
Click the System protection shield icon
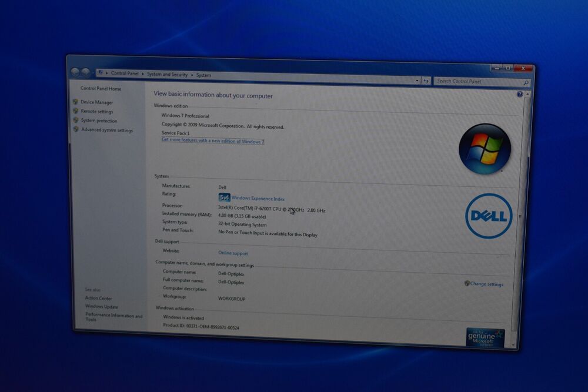tap(76, 120)
